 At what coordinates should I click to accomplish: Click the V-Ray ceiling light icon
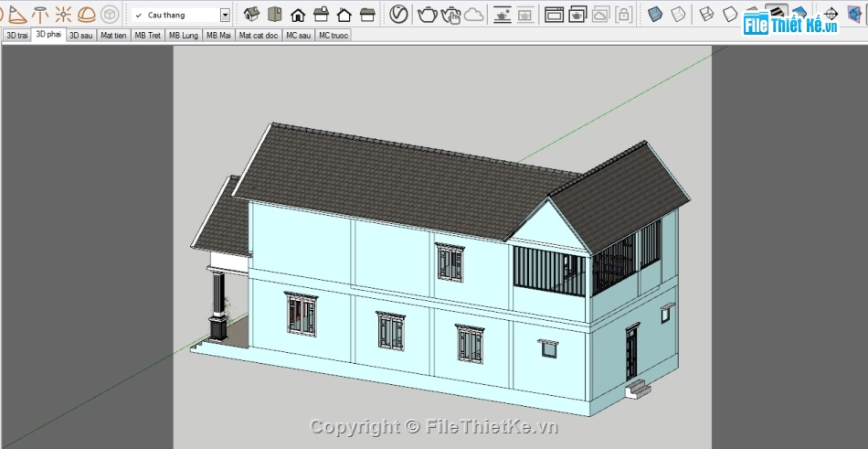click(40, 15)
